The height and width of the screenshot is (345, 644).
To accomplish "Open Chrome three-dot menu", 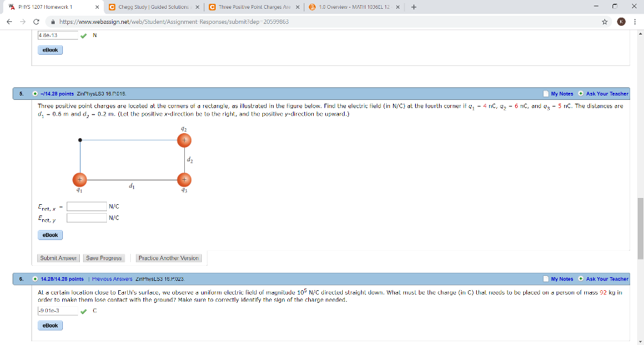I will (x=635, y=22).
